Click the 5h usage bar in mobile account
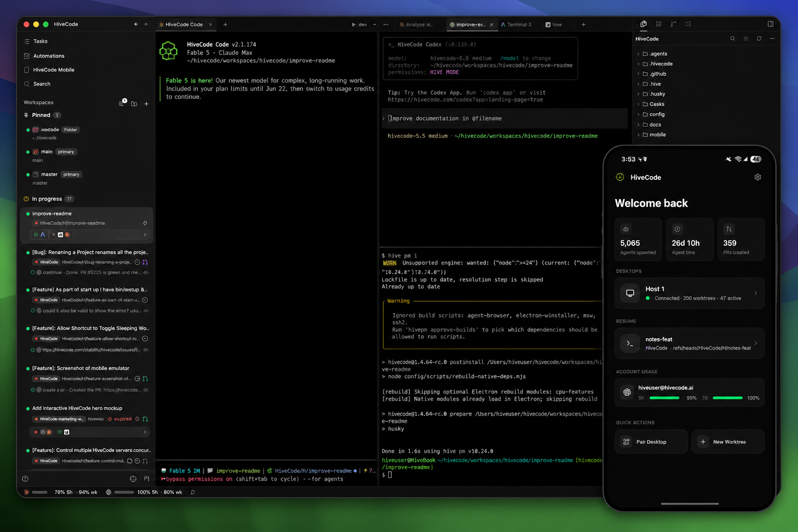 pyautogui.click(x=664, y=398)
